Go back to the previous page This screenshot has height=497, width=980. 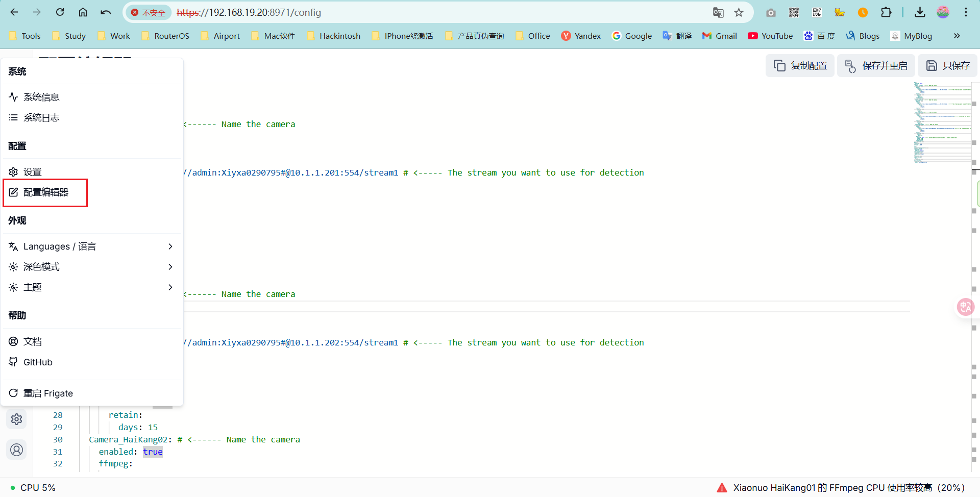[x=14, y=12]
